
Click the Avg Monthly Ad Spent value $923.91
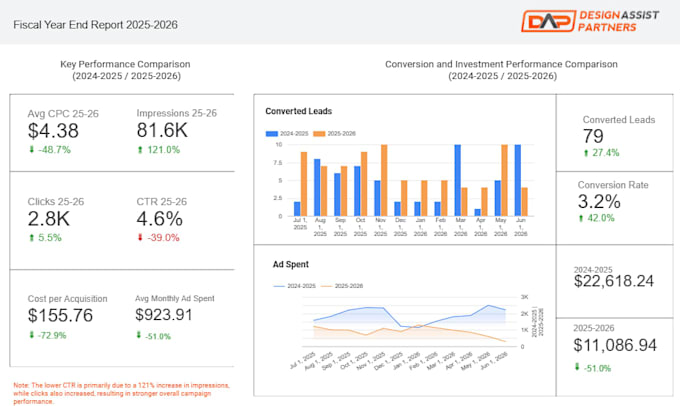pos(163,314)
